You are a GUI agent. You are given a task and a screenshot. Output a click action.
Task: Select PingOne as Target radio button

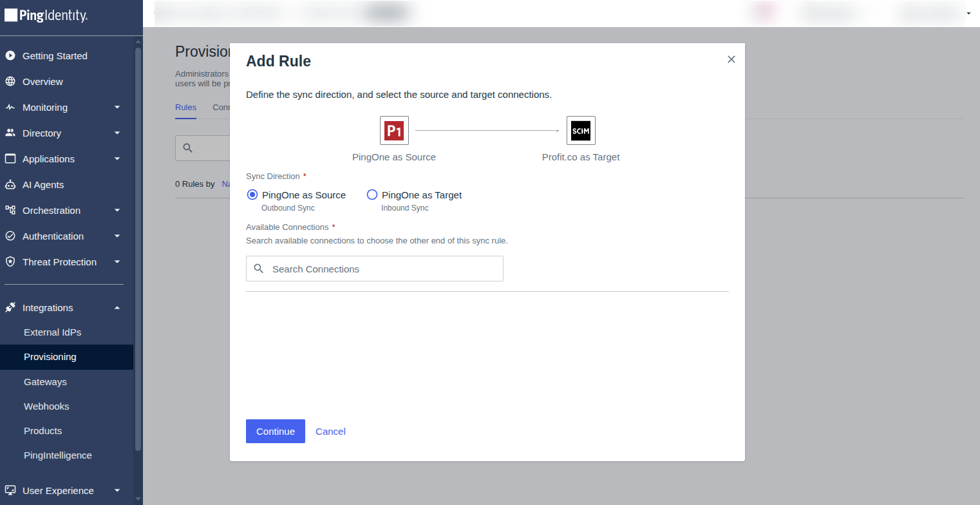point(372,195)
